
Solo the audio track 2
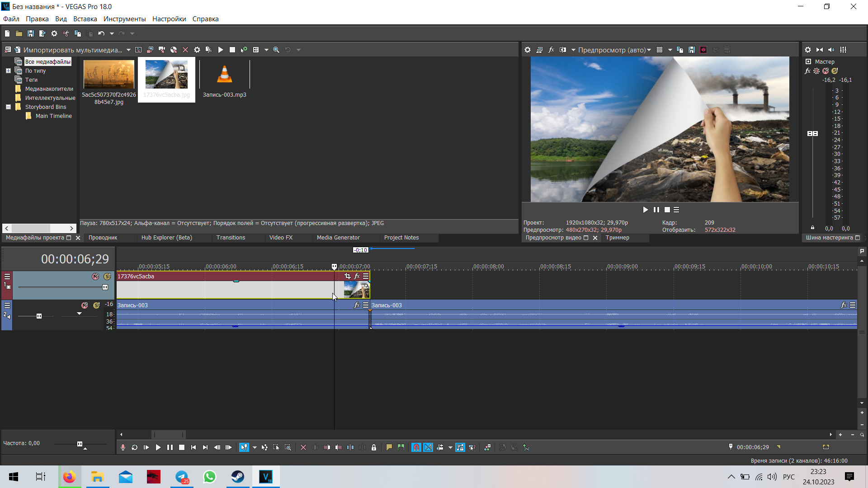96,305
